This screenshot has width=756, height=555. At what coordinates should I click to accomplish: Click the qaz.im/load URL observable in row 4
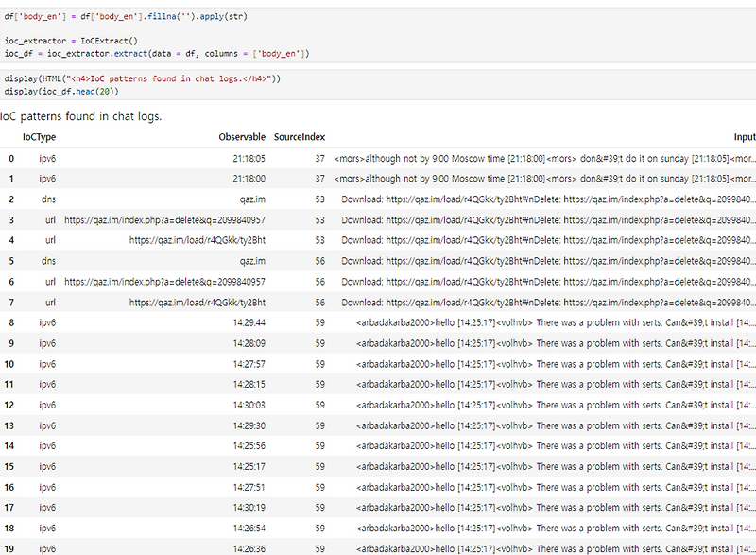[x=198, y=240]
